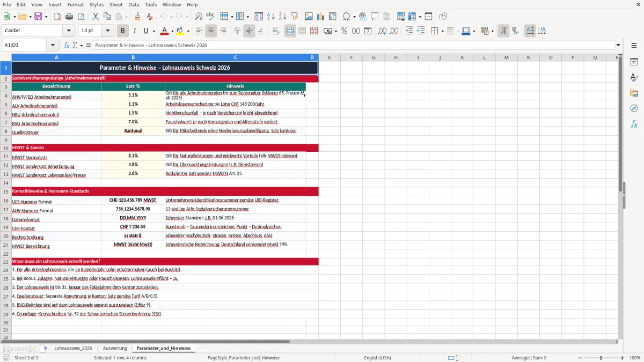Screen dimensions: 644x362
Task: Expand the Name Box dropdown
Action: pyautogui.click(x=53, y=46)
